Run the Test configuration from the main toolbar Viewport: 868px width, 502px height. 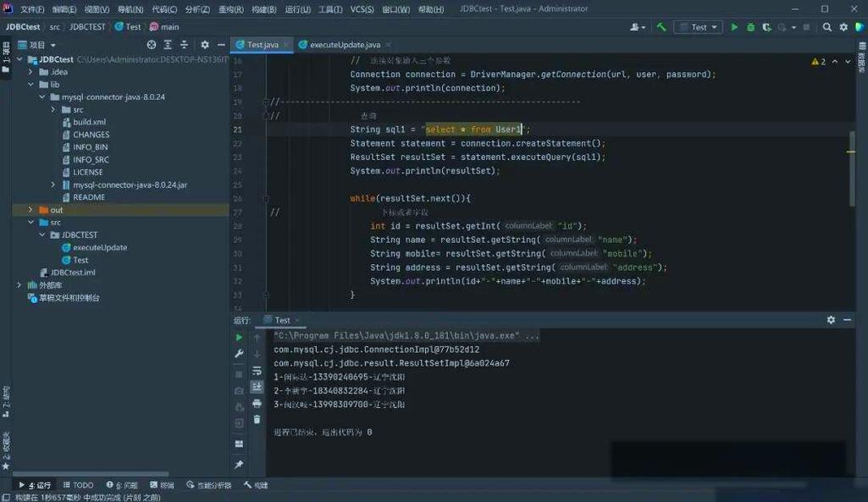(734, 26)
